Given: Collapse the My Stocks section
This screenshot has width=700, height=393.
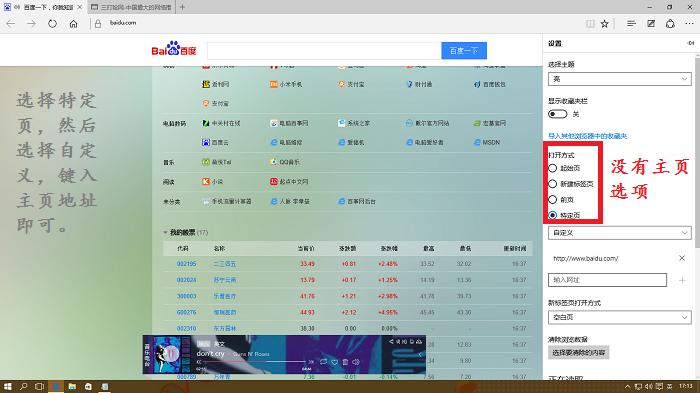Looking at the screenshot, I should click(165, 232).
